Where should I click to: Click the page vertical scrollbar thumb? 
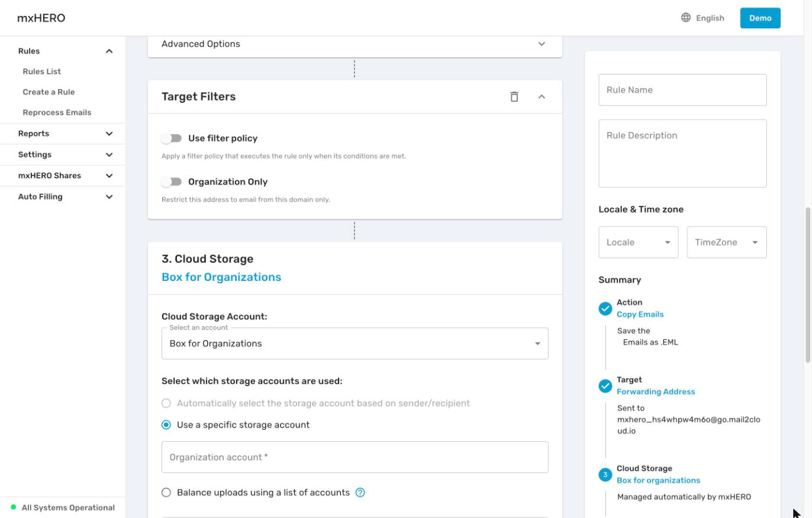[x=808, y=285]
